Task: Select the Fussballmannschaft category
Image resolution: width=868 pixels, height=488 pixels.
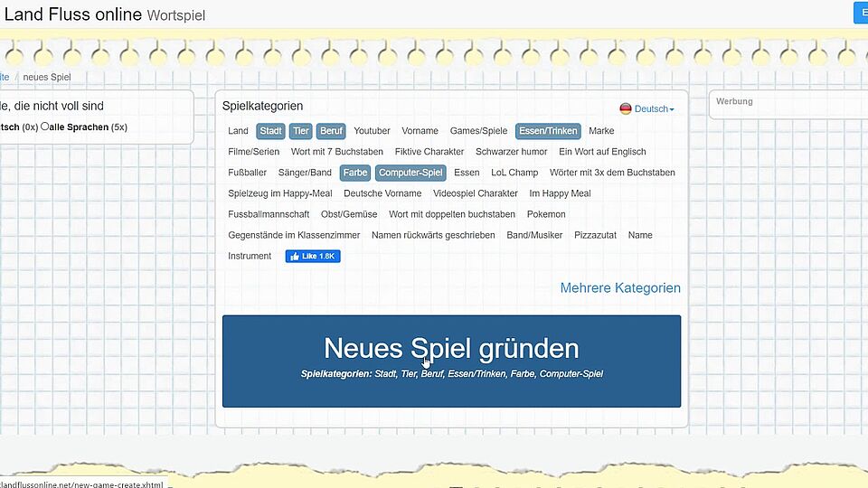Action: 269,214
